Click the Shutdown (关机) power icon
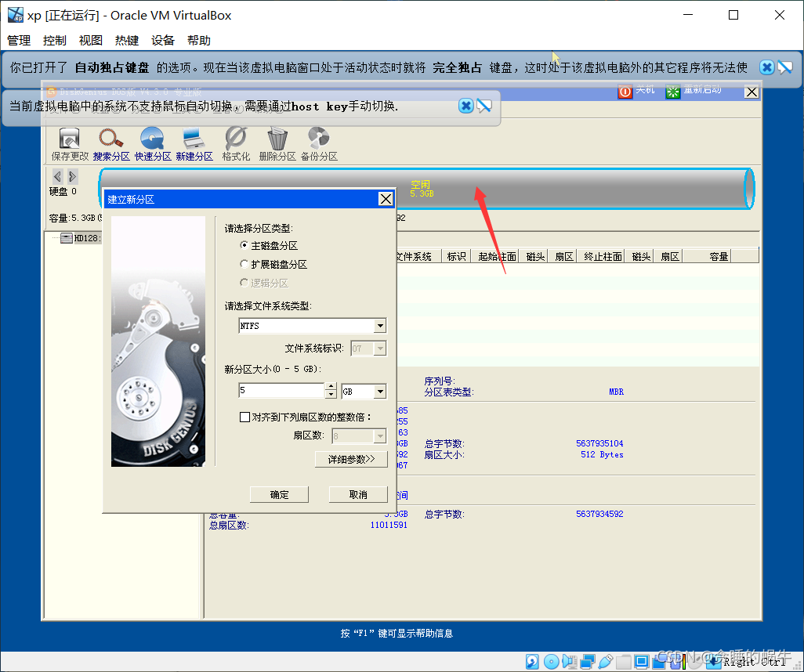 click(625, 91)
